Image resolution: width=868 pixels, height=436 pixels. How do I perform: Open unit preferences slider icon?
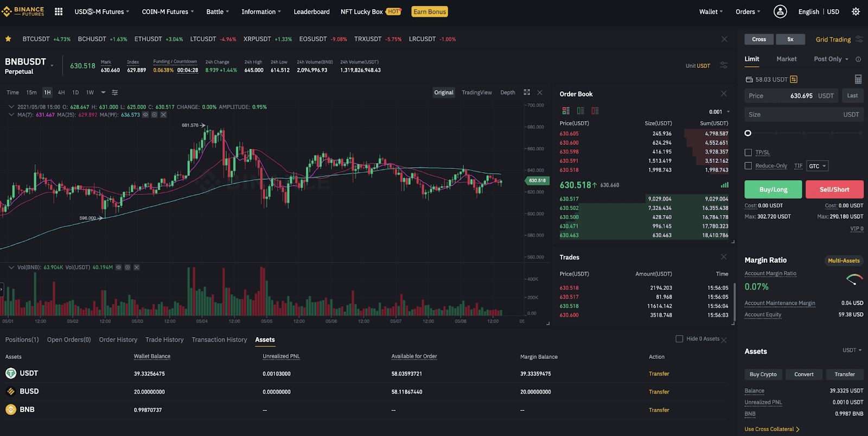pyautogui.click(x=724, y=65)
